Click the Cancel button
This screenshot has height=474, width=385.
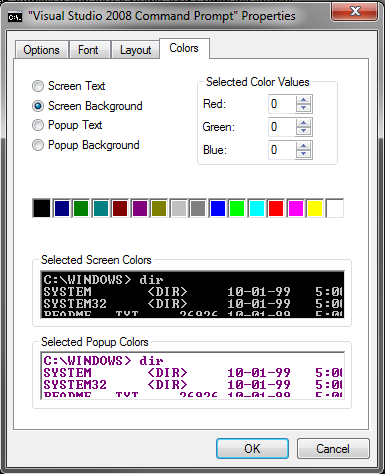[x=333, y=449]
